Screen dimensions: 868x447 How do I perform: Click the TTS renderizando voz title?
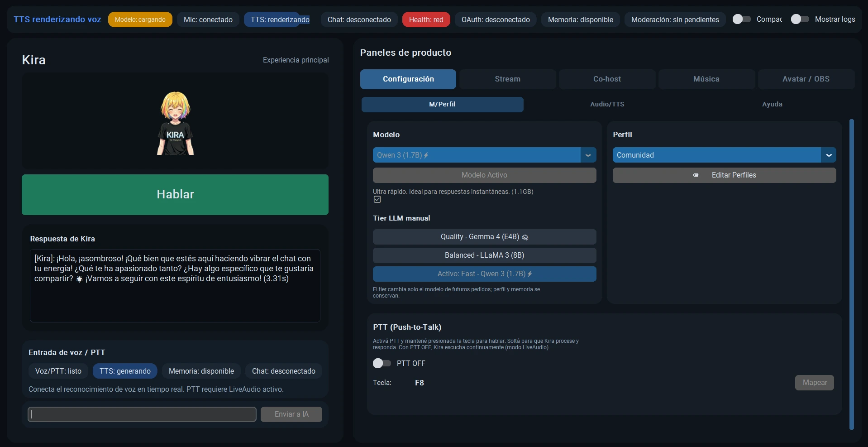57,19
